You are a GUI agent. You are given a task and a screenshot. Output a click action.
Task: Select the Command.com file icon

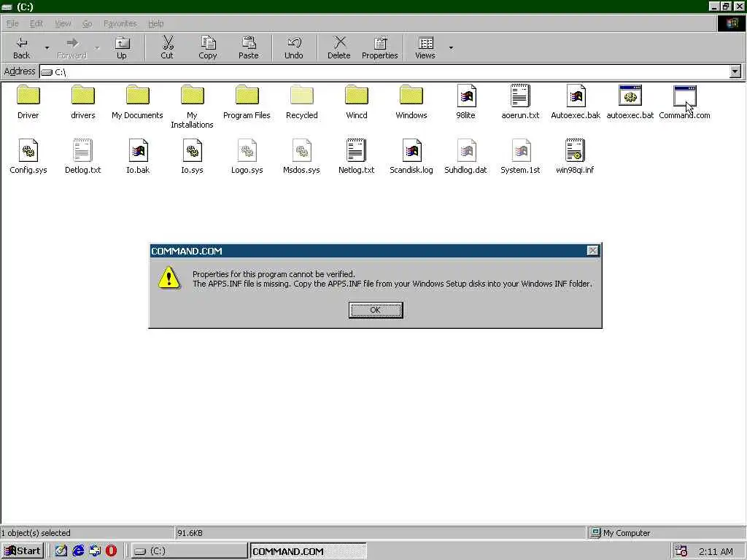click(x=684, y=96)
